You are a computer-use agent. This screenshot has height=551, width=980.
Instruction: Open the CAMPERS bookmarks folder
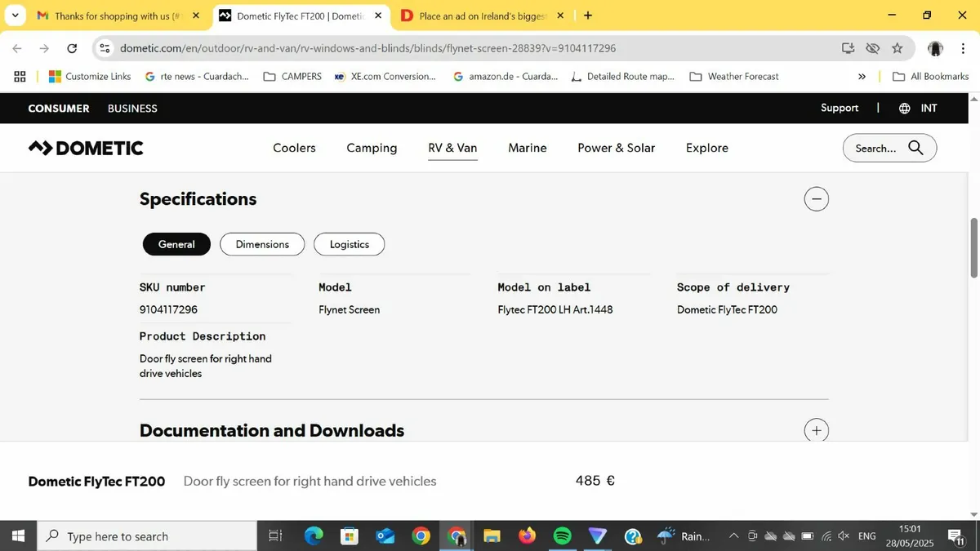point(292,76)
